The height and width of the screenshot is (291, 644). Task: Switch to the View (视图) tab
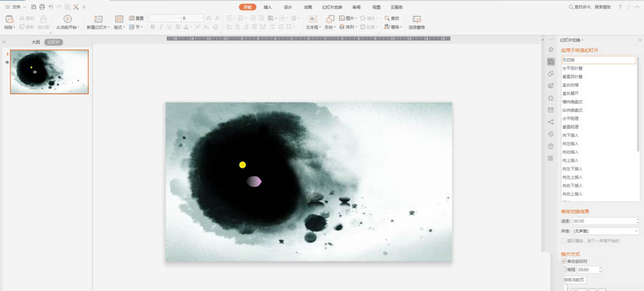point(376,7)
